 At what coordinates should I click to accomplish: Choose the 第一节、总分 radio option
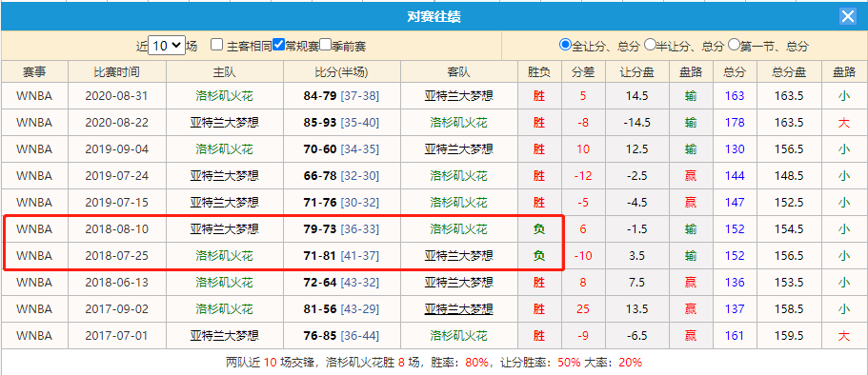pos(735,44)
